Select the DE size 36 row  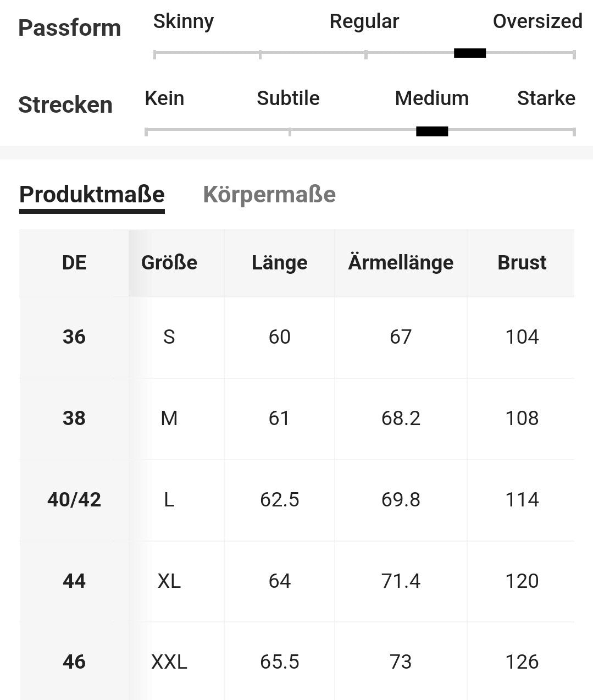tap(74, 337)
